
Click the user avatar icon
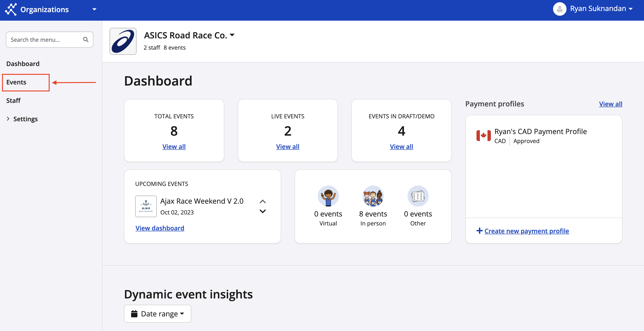click(x=560, y=9)
